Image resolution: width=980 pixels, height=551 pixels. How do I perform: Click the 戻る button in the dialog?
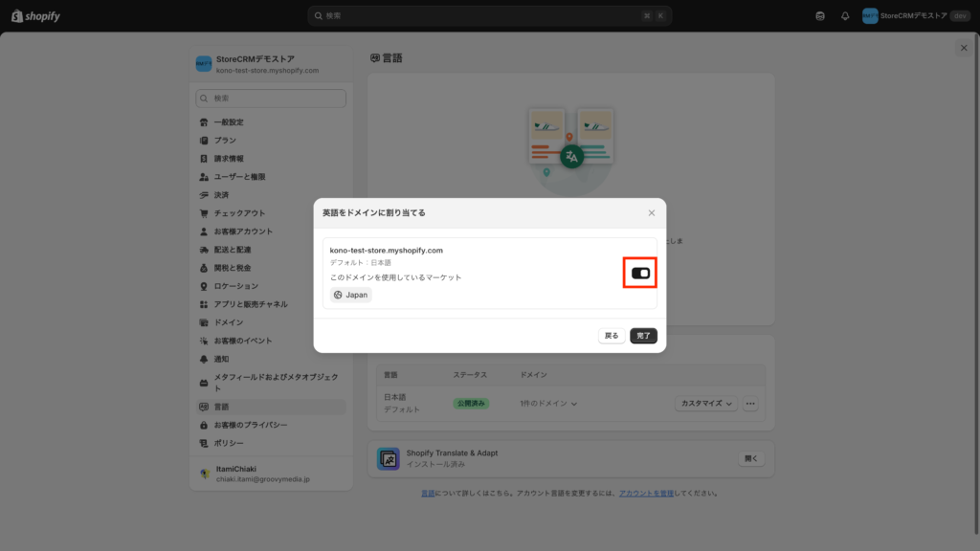point(612,336)
